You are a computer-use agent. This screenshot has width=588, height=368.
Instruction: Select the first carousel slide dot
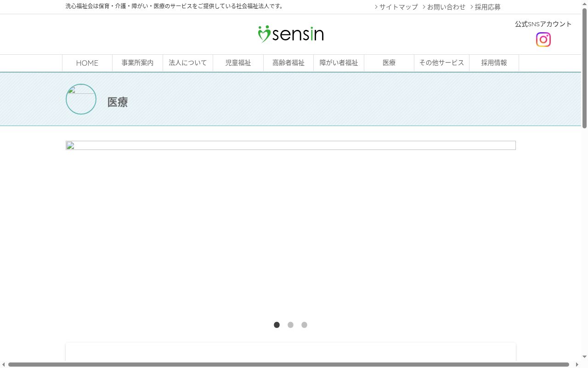pyautogui.click(x=277, y=325)
